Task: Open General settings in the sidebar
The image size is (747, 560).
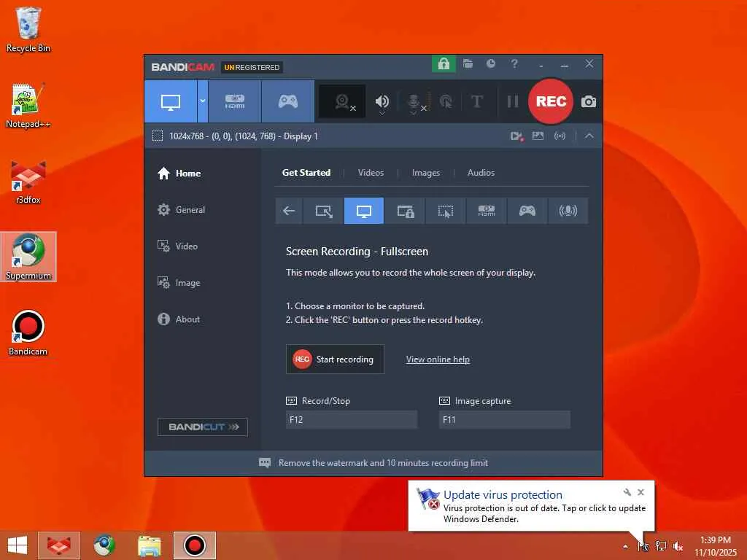Action: [182, 209]
